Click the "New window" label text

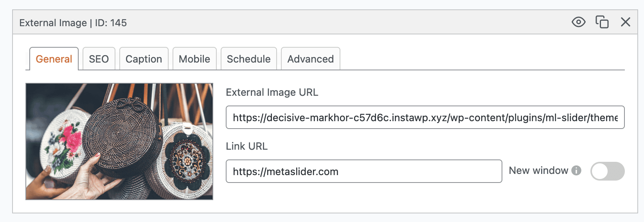[538, 171]
